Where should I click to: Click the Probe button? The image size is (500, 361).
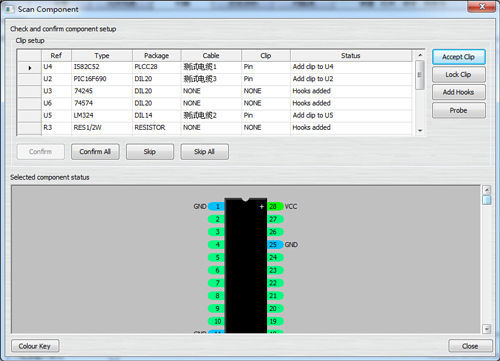click(459, 110)
